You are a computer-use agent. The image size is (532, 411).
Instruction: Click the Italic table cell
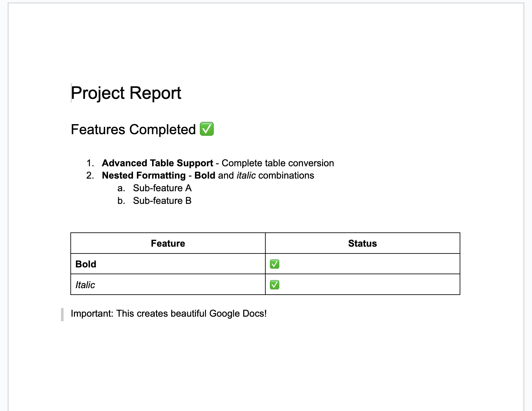(x=168, y=285)
